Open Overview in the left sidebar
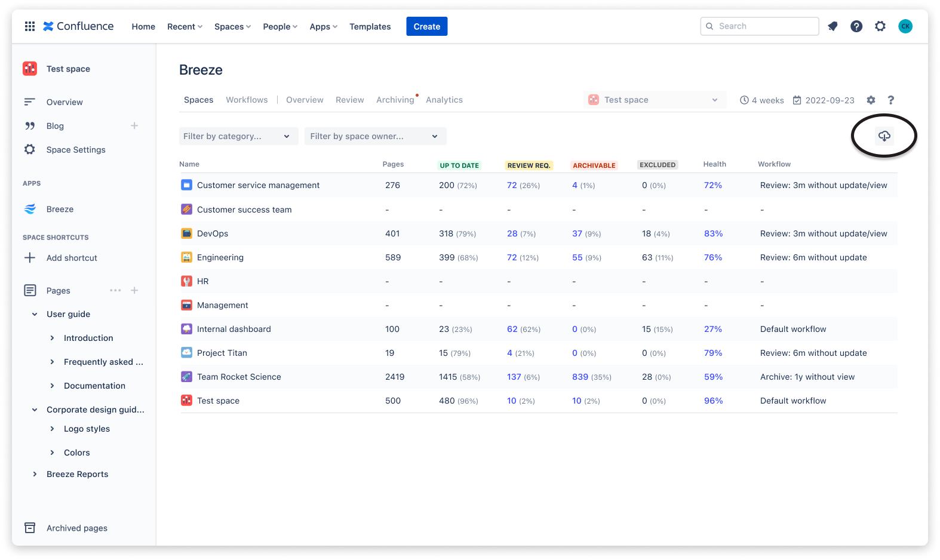The width and height of the screenshot is (940, 560). [64, 102]
